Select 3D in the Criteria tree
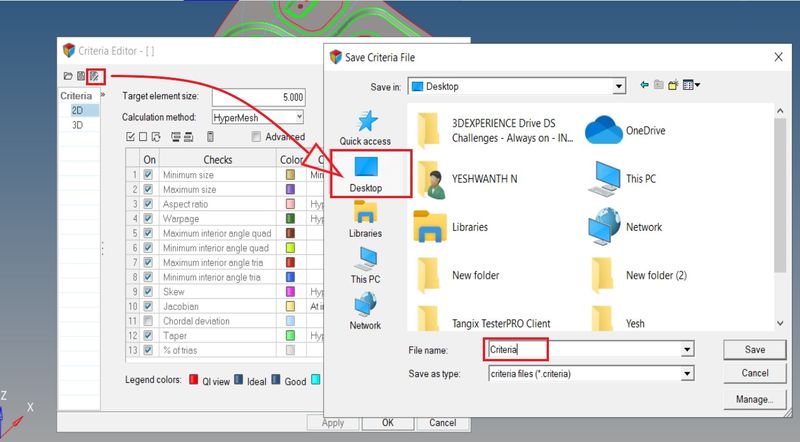The width and height of the screenshot is (800, 442). tap(77, 125)
